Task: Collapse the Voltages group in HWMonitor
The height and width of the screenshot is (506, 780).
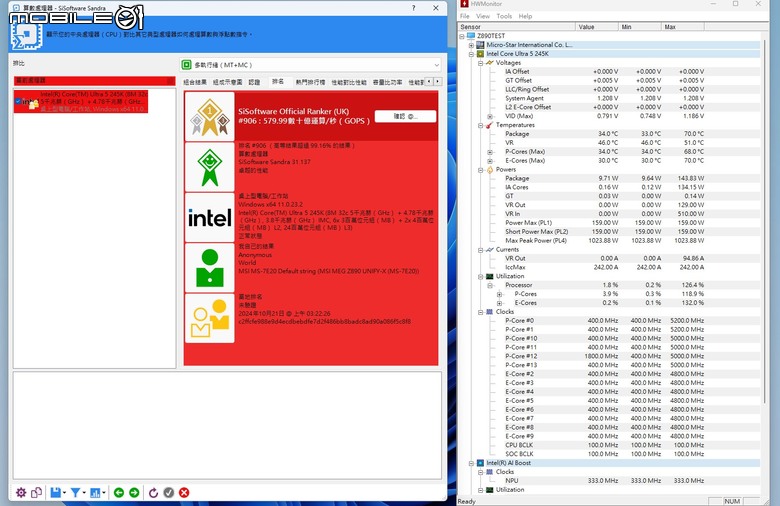Action: (x=481, y=63)
